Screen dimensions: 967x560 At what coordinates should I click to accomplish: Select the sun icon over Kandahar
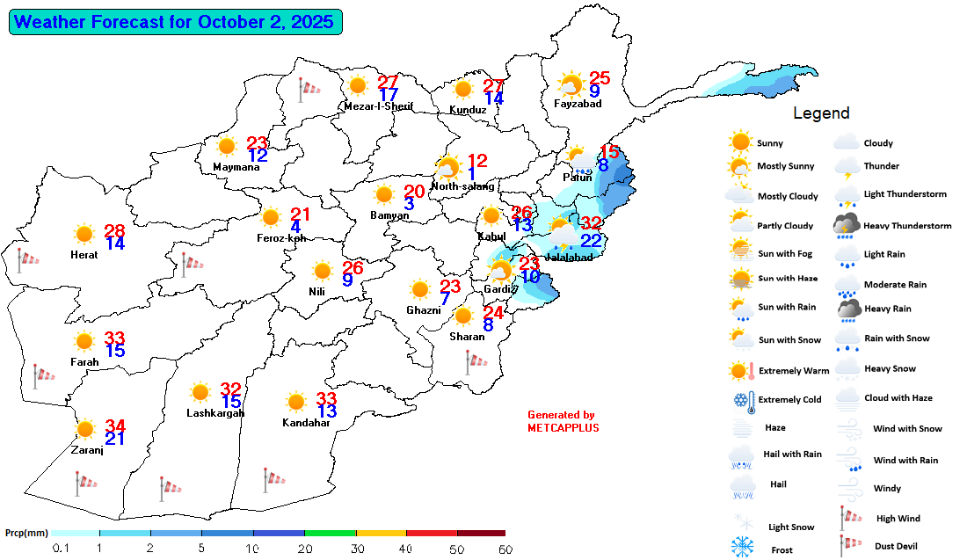coord(296,402)
